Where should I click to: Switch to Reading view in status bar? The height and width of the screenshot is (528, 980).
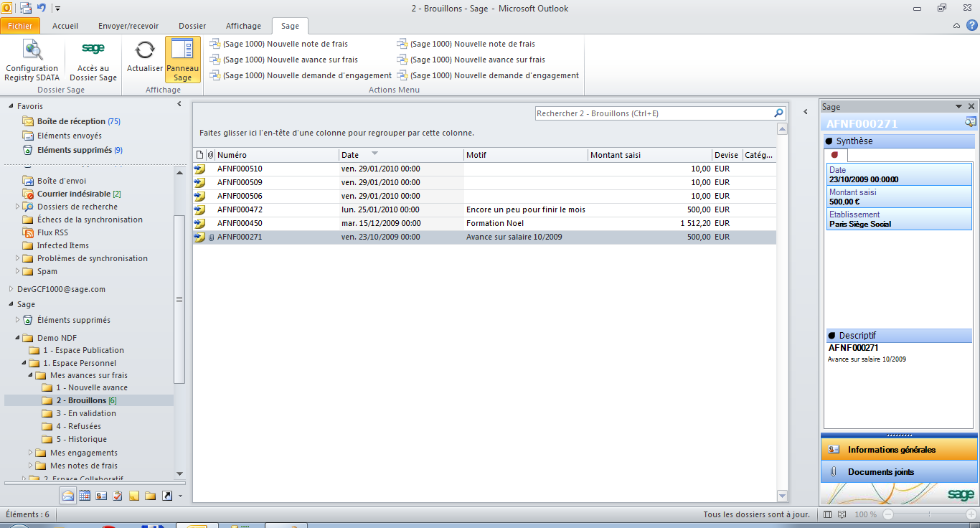[844, 514]
